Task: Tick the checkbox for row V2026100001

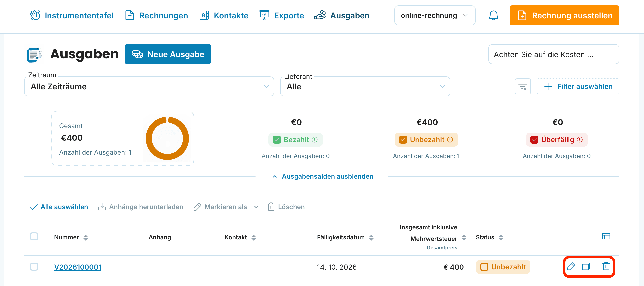Action: (34, 267)
